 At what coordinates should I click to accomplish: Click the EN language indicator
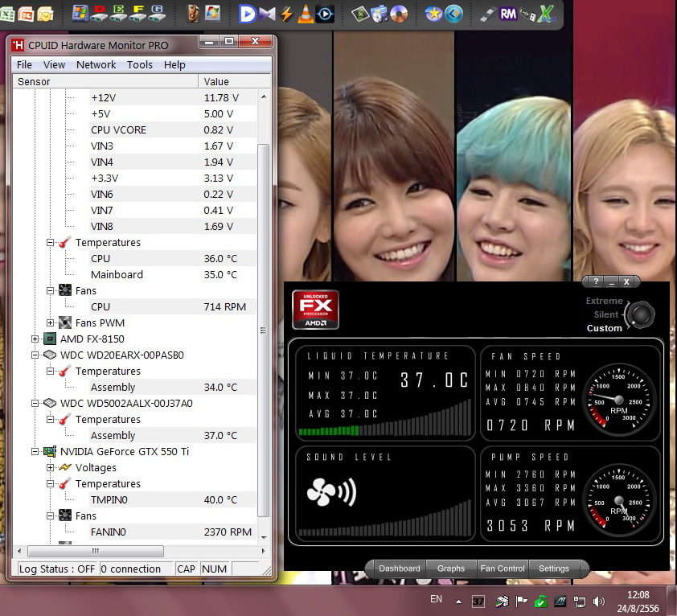(436, 599)
